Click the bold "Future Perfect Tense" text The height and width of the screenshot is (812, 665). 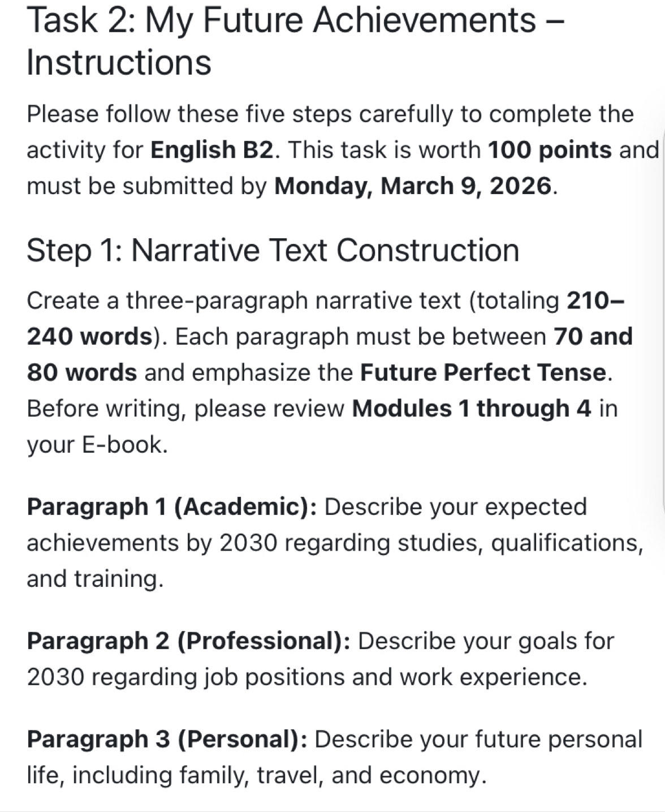(483, 372)
